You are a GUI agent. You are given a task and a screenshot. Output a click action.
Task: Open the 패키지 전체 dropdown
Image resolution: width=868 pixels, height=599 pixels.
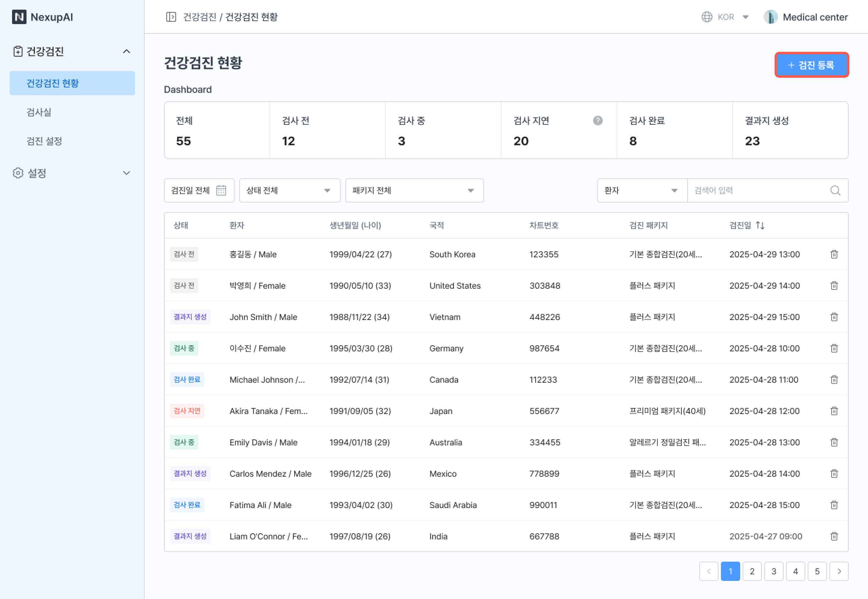[x=414, y=190]
